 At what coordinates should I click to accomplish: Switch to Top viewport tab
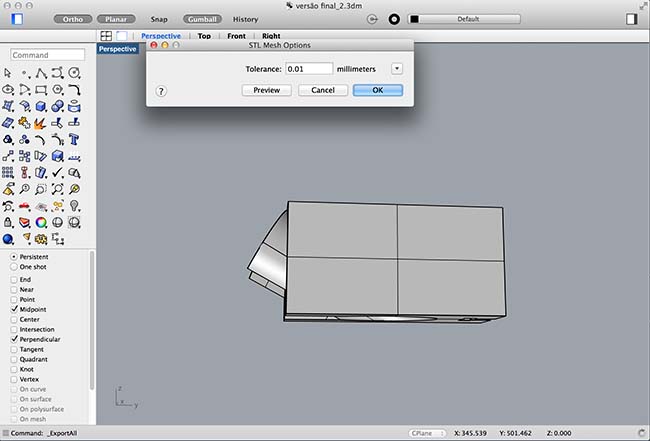204,36
